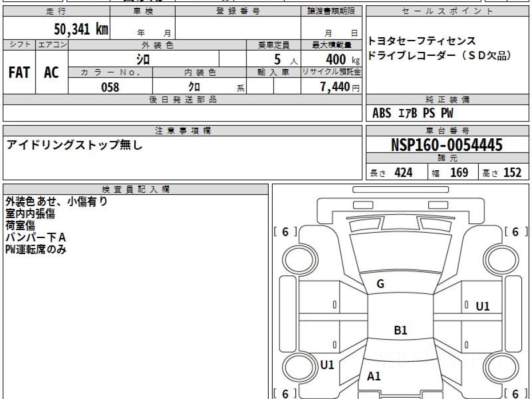Click the カラーNo. header
Viewport: 532px width, 399px height.
pos(110,73)
